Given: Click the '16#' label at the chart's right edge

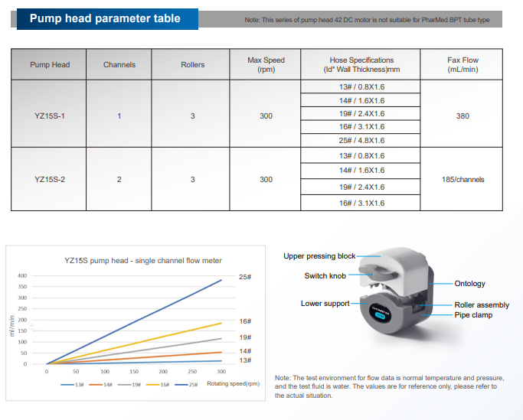Looking at the screenshot, I should tap(245, 321).
